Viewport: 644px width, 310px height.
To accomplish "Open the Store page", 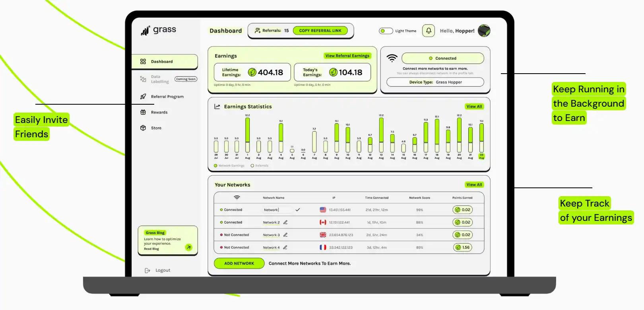I will click(156, 128).
